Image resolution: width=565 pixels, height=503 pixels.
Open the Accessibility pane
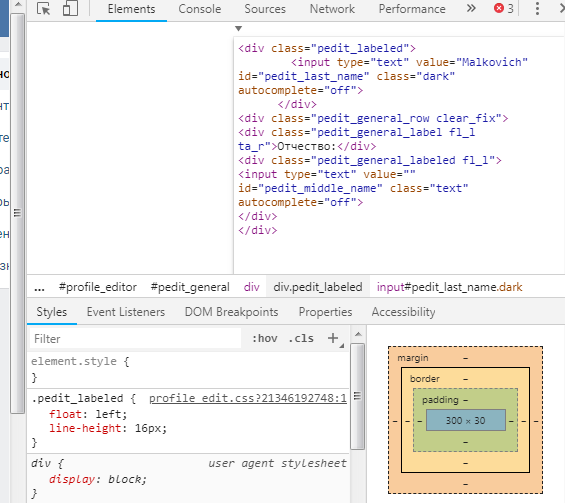coord(404,312)
